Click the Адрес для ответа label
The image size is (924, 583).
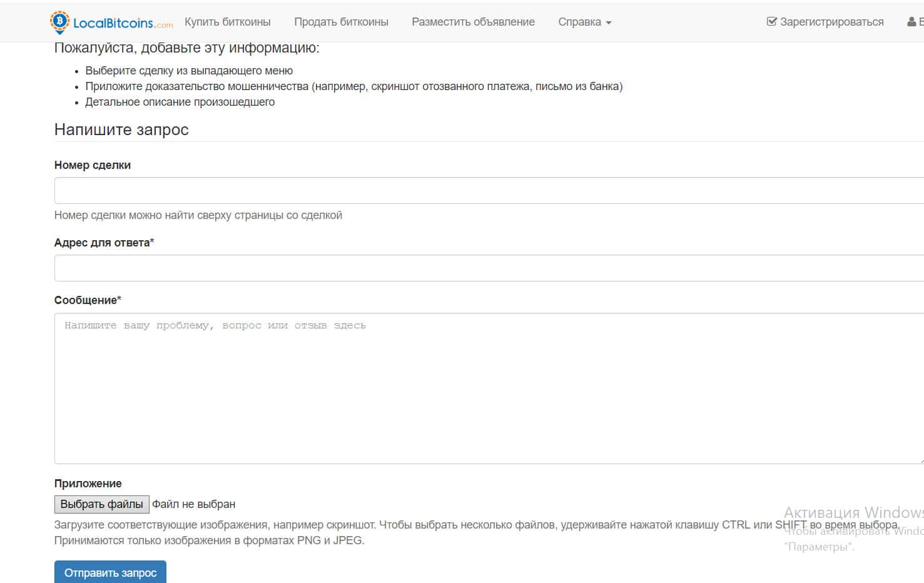pyautogui.click(x=104, y=243)
